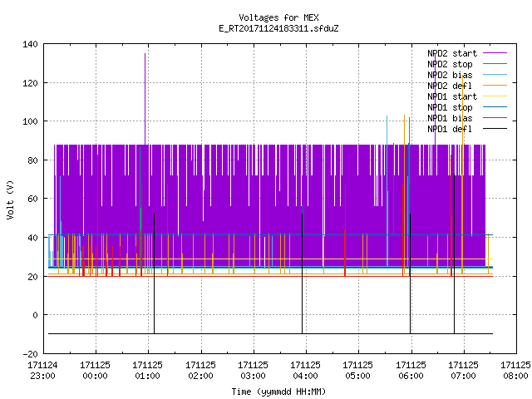Click the chart title Voltages for MEX
This screenshot has width=532, height=399.
279,17
